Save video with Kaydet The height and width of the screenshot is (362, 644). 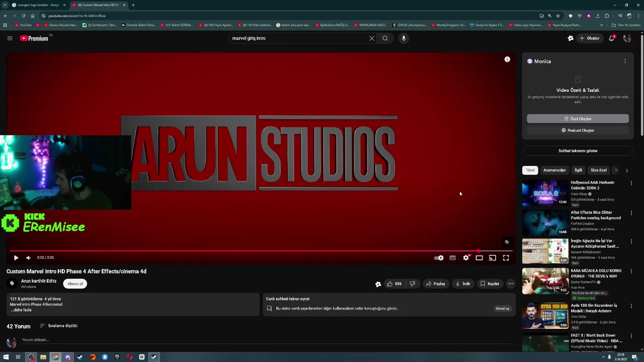pos(490,284)
